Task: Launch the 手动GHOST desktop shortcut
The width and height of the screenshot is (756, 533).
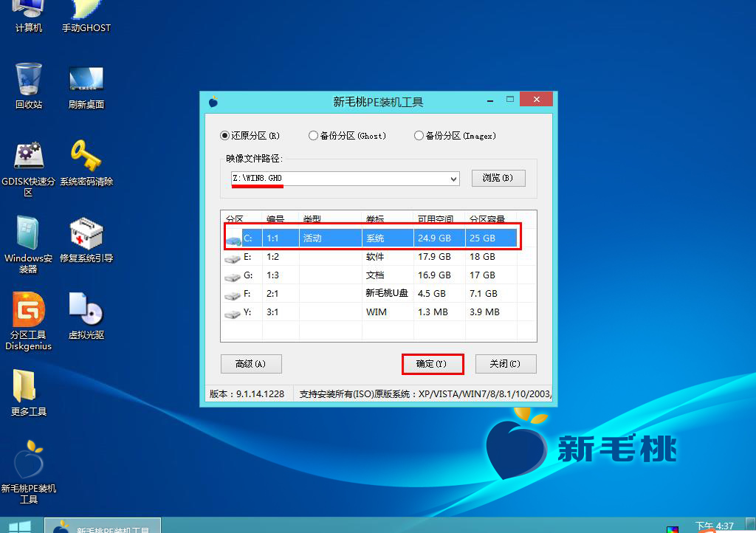Action: point(86,17)
